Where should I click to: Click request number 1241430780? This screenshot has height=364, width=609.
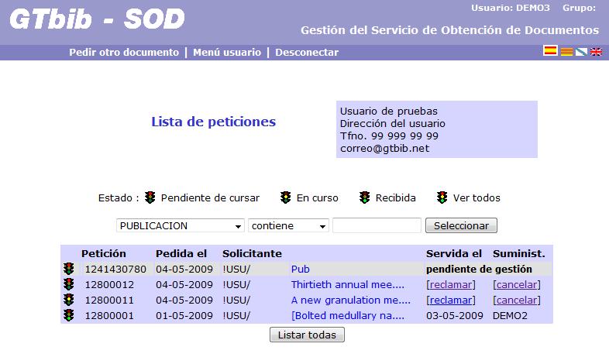point(115,269)
